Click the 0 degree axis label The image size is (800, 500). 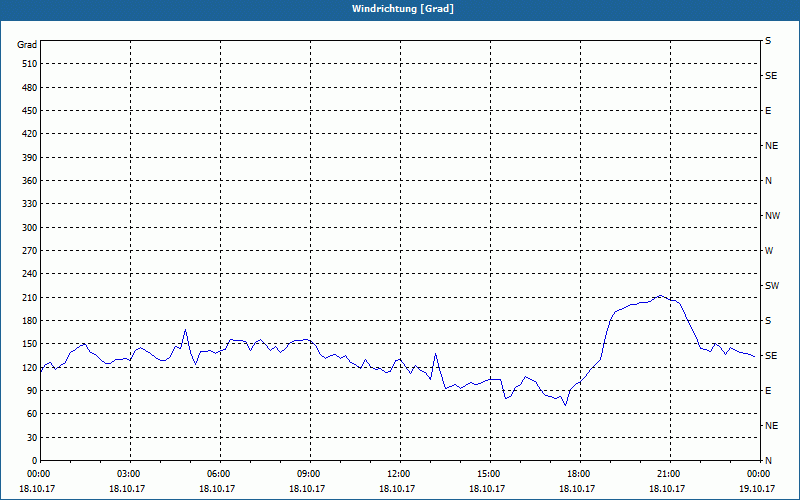[x=34, y=460]
